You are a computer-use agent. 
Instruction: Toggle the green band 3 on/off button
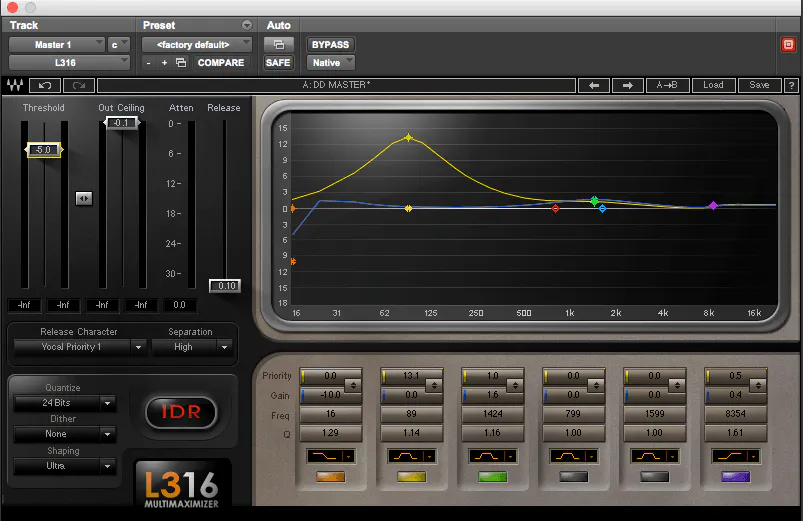click(x=493, y=477)
